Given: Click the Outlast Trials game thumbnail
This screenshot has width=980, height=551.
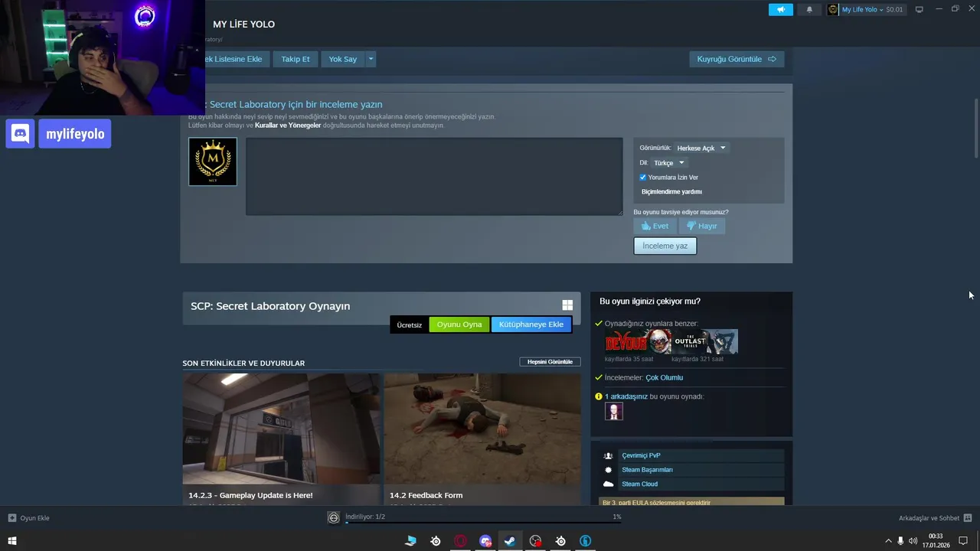Looking at the screenshot, I should (x=704, y=341).
